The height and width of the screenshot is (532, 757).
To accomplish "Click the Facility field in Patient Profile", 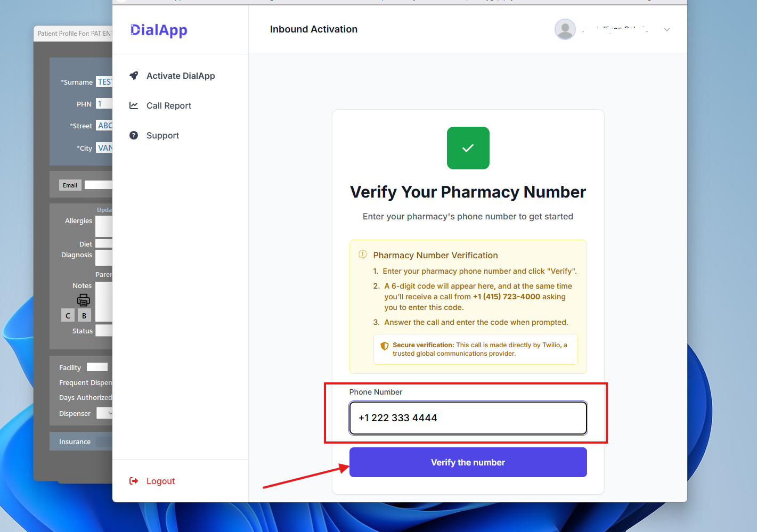I will [97, 367].
